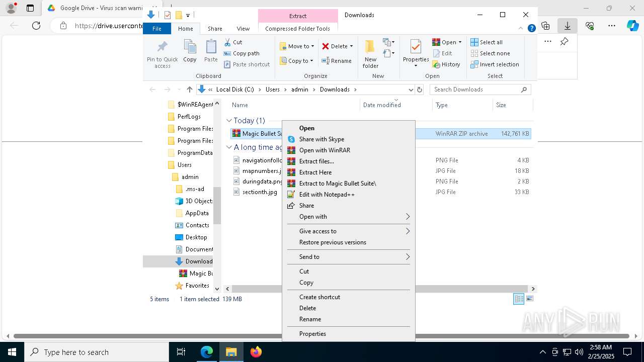Expand the Open button dropdown arrow
The width and height of the screenshot is (644, 362).
[x=460, y=42]
